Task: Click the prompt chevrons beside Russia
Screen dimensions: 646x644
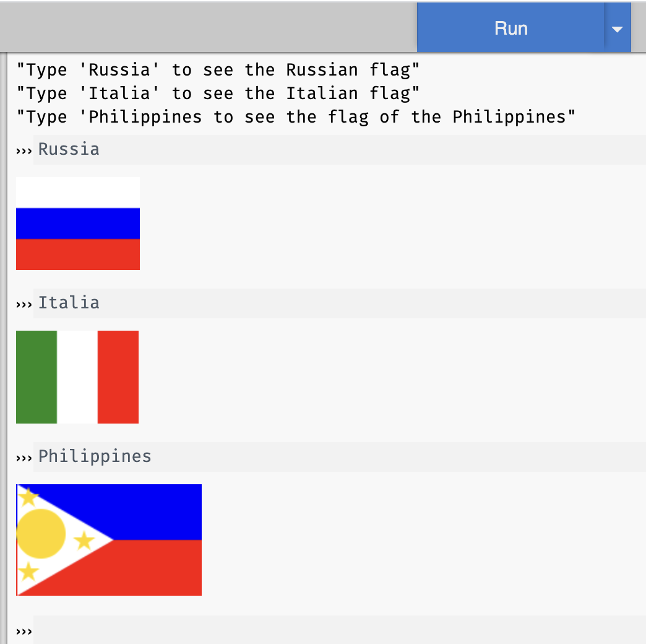Action: tap(24, 150)
